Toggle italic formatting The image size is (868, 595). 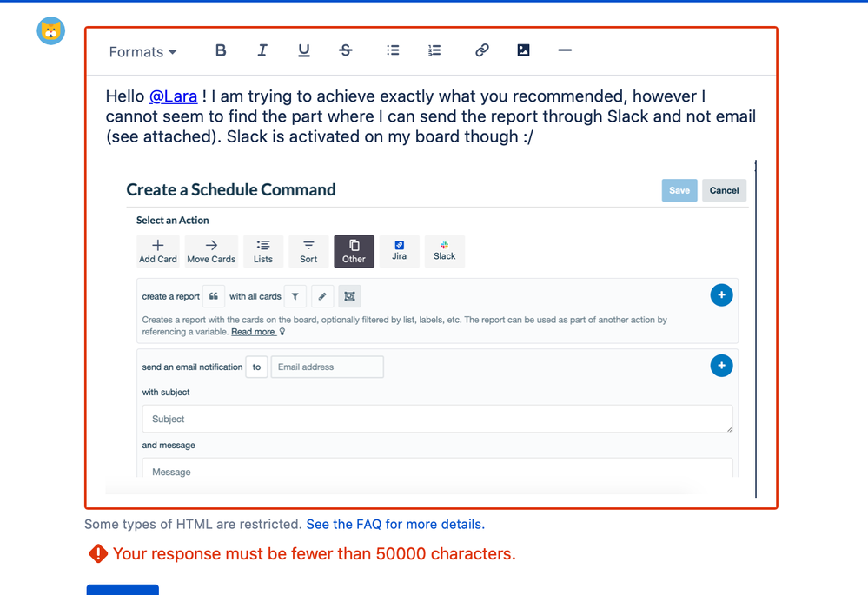[x=262, y=50]
